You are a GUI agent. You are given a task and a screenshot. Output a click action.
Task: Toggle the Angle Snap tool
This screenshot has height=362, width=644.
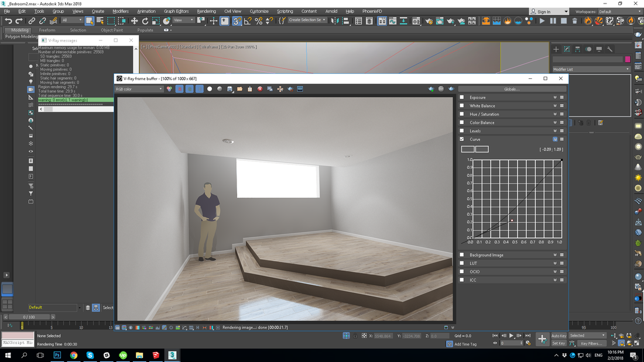point(248,20)
